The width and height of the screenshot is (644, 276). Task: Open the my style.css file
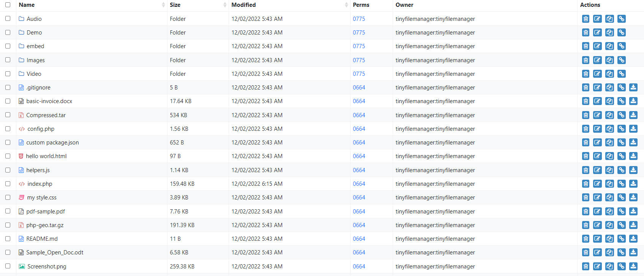[42, 198]
